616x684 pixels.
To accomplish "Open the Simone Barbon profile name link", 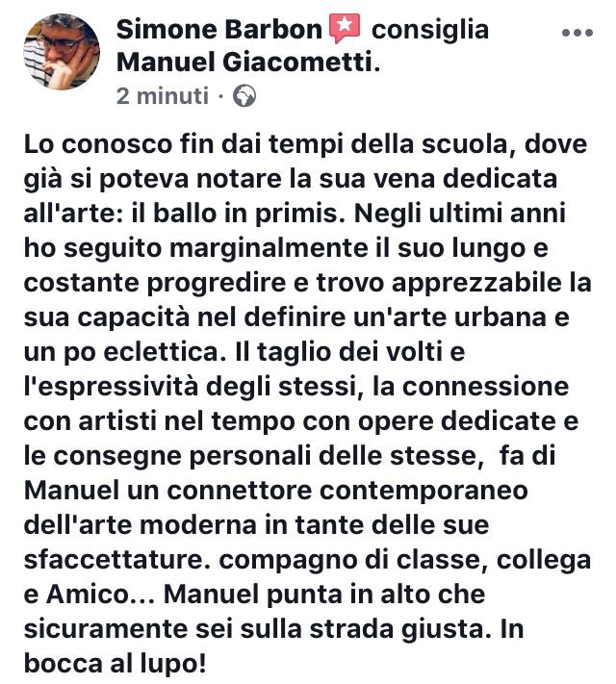I will coord(219,30).
